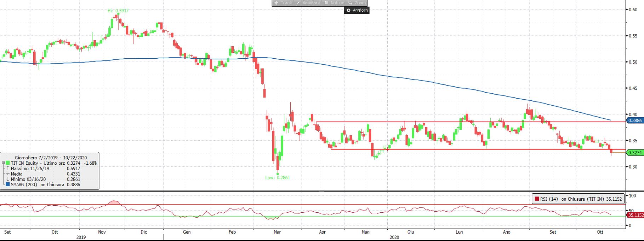The width and height of the screenshot is (644, 241).
Task: Click the Media average icon in legend
Action: (8, 174)
